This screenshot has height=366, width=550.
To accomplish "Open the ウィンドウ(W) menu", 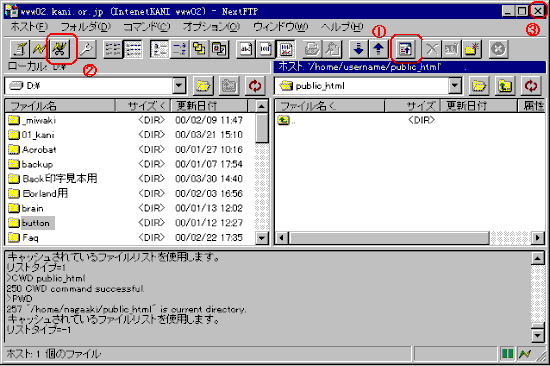I will 281,27.
